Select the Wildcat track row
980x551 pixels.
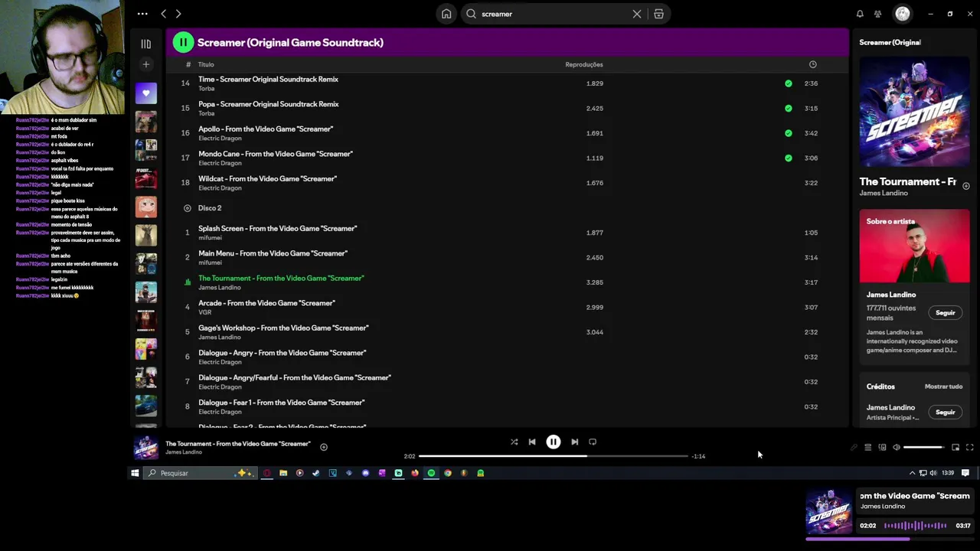pyautogui.click(x=507, y=183)
